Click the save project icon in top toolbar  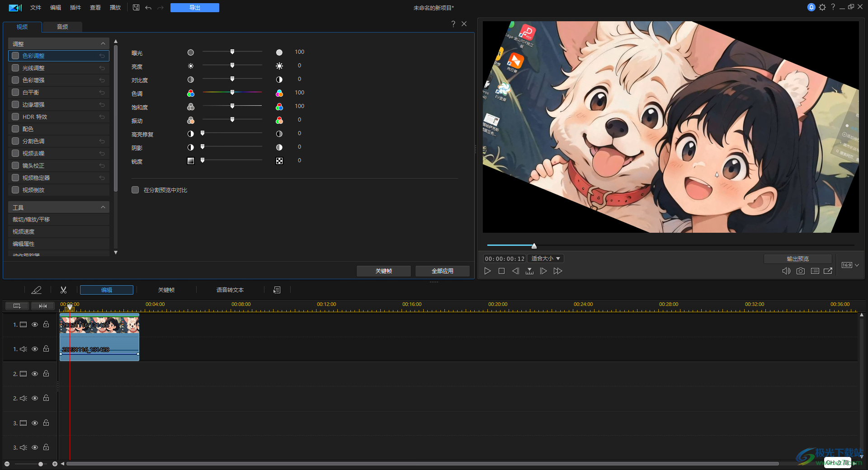tap(136, 8)
